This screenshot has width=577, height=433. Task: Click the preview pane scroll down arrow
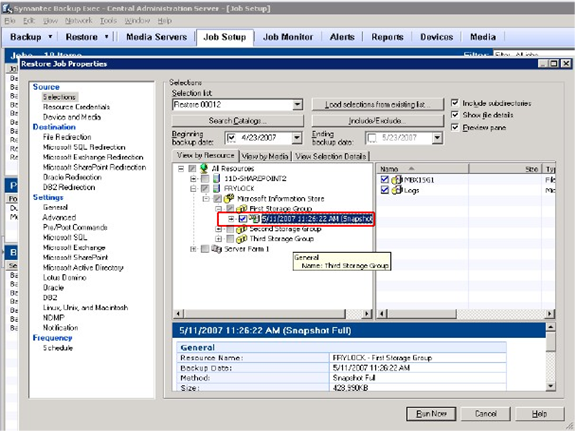551,386
